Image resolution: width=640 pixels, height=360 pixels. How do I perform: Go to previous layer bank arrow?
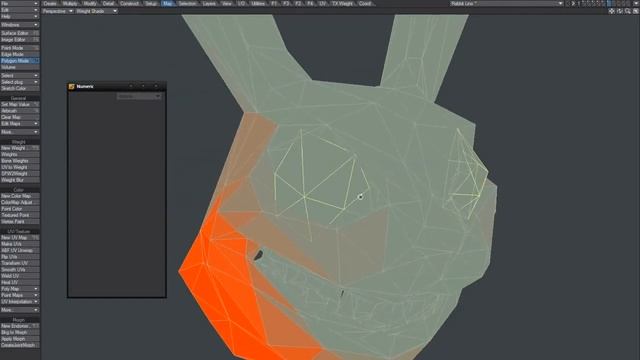pos(568,3)
